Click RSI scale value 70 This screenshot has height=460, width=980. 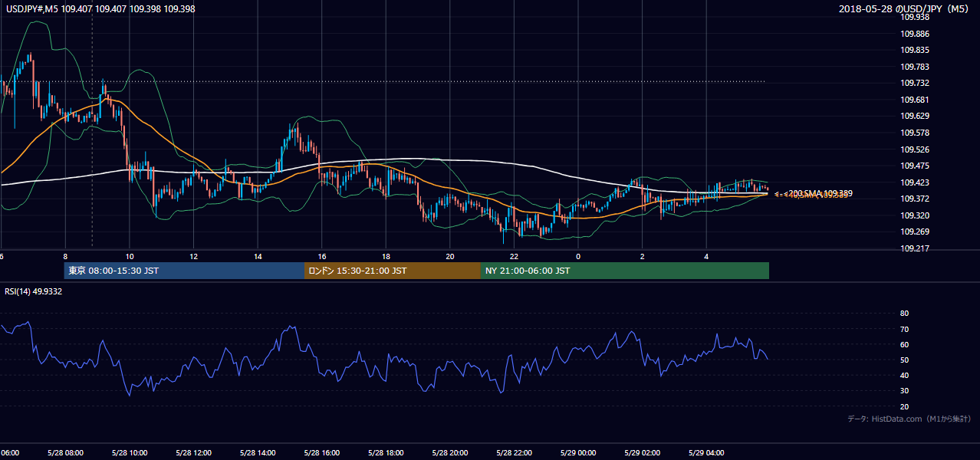(x=904, y=329)
